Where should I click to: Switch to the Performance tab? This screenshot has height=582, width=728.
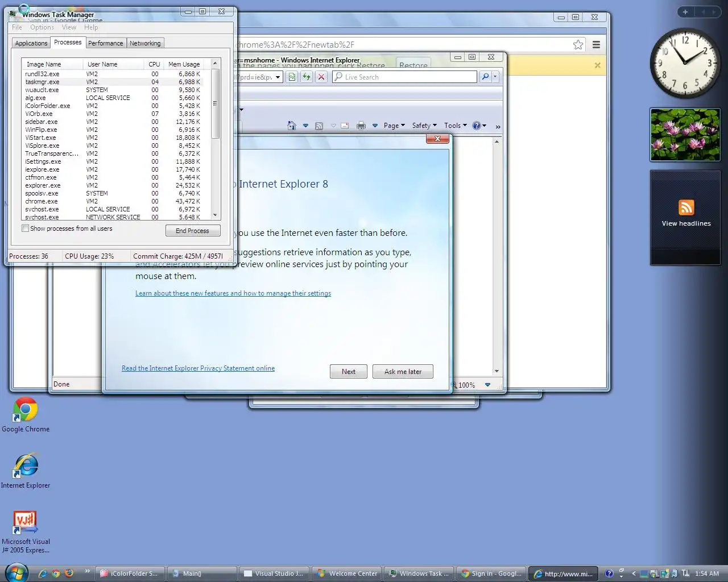106,43
